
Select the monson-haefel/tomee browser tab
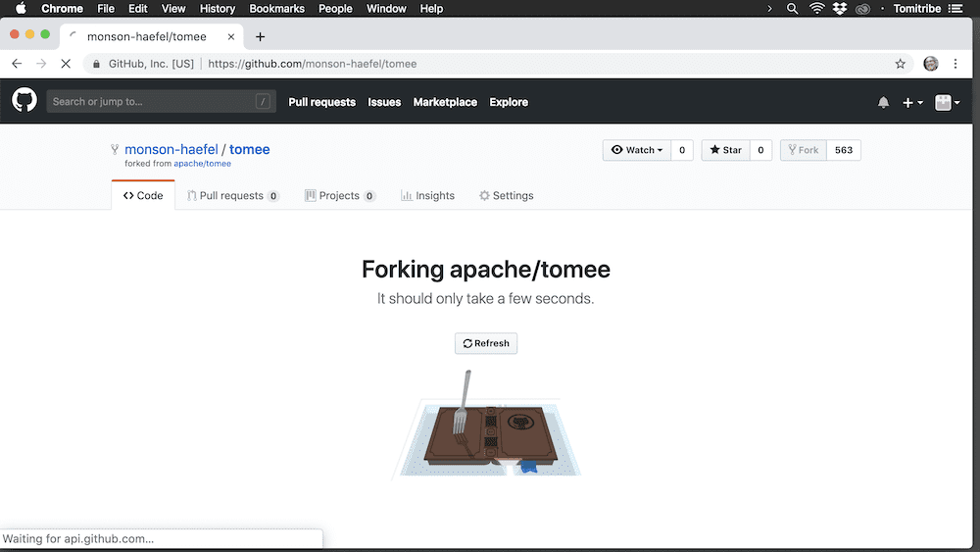pos(151,37)
